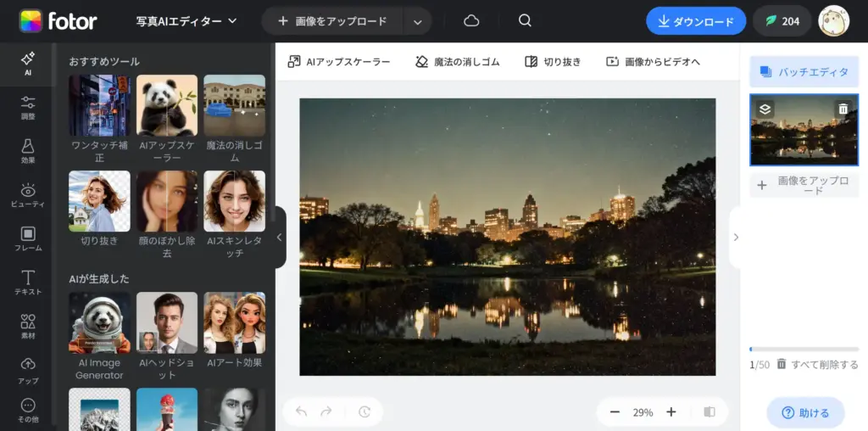Click layers icon on image thumbnail

click(765, 109)
